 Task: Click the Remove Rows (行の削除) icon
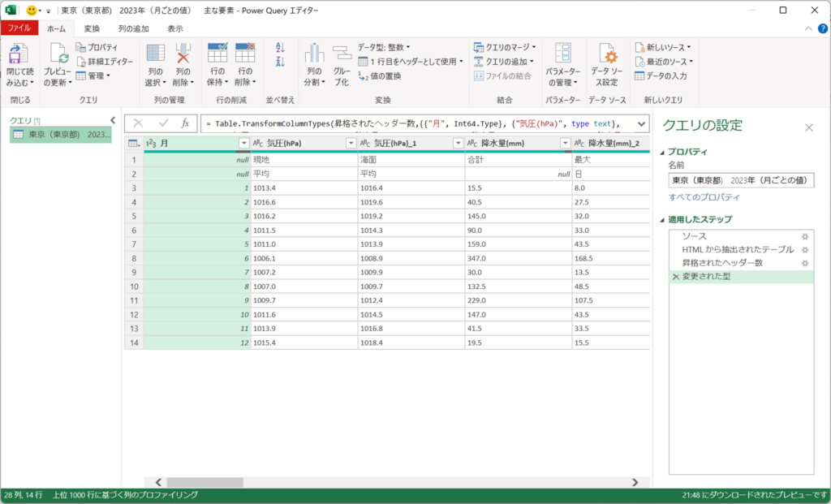[245, 53]
